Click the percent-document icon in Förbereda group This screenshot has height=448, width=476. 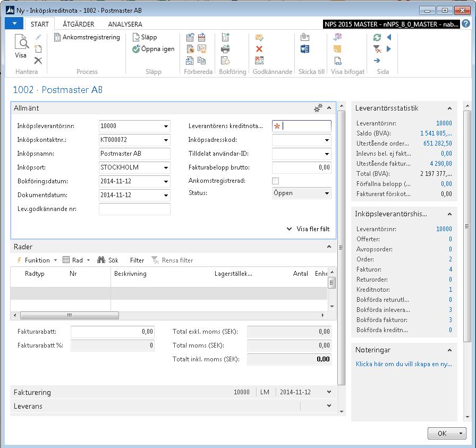(x=190, y=48)
